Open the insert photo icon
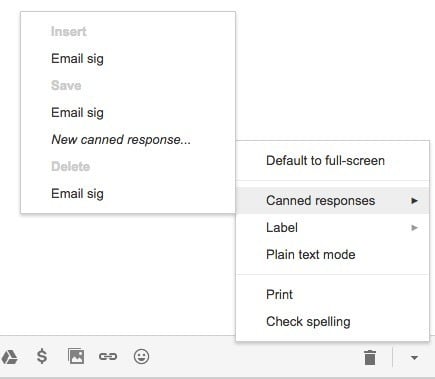Image resolution: width=435 pixels, height=379 pixels. (x=76, y=356)
